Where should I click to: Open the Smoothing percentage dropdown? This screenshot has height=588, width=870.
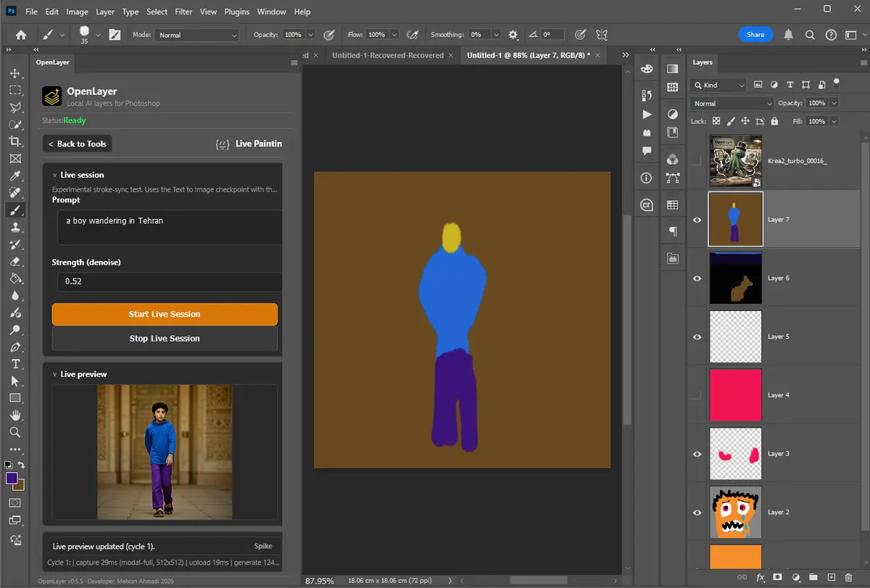[496, 35]
